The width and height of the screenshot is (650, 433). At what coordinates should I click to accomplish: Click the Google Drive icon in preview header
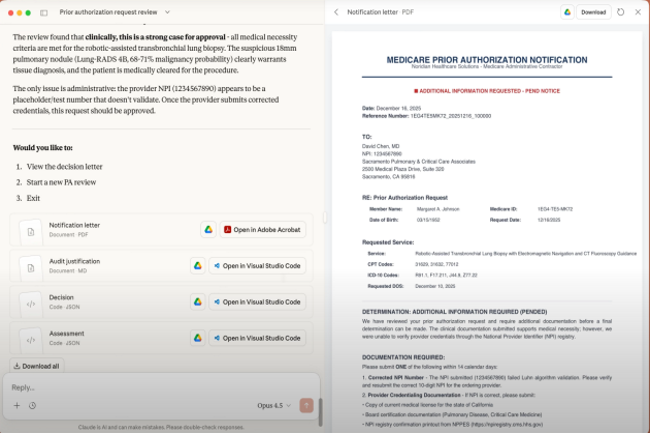pyautogui.click(x=567, y=12)
